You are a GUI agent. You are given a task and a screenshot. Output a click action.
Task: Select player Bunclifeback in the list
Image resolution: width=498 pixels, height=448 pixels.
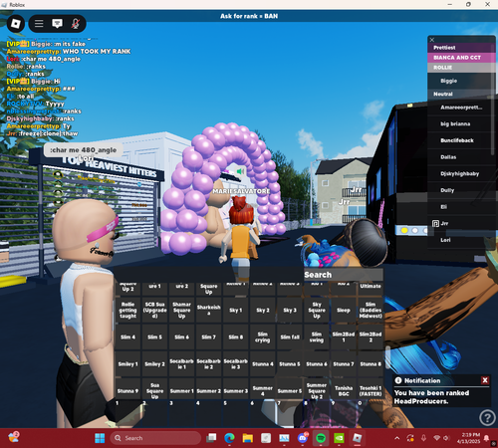pyautogui.click(x=461, y=140)
